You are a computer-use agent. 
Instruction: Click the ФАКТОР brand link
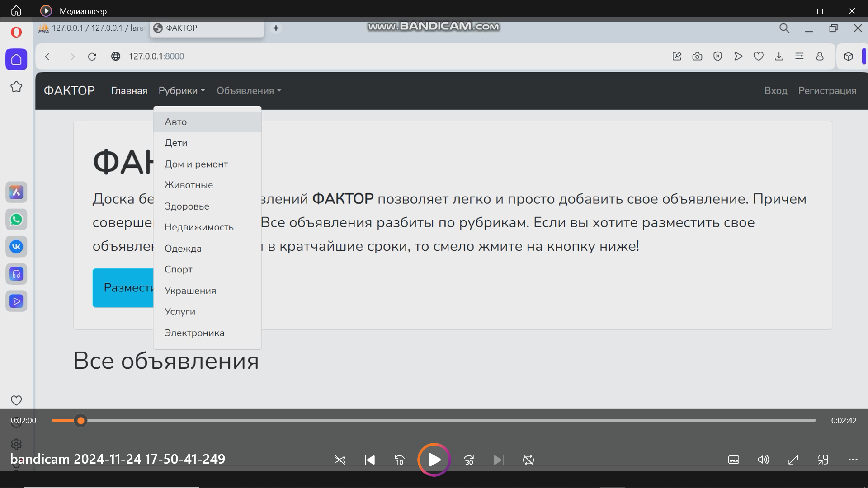(x=69, y=91)
